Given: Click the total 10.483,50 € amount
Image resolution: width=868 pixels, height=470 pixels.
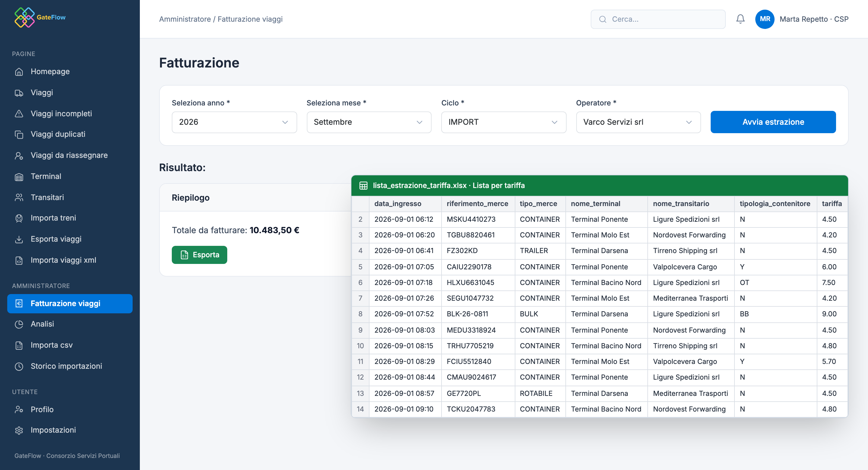Looking at the screenshot, I should 274,230.
